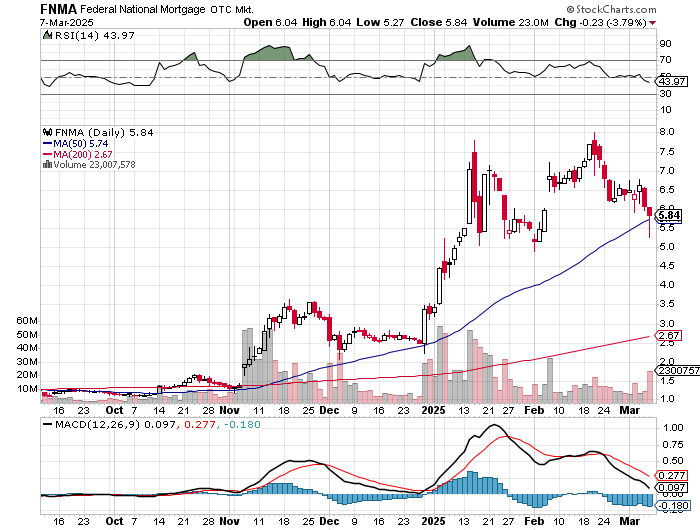Image resolution: width=700 pixels, height=530 pixels.
Task: Click the RSI(14) 43.97 legend label
Action: pos(94,35)
